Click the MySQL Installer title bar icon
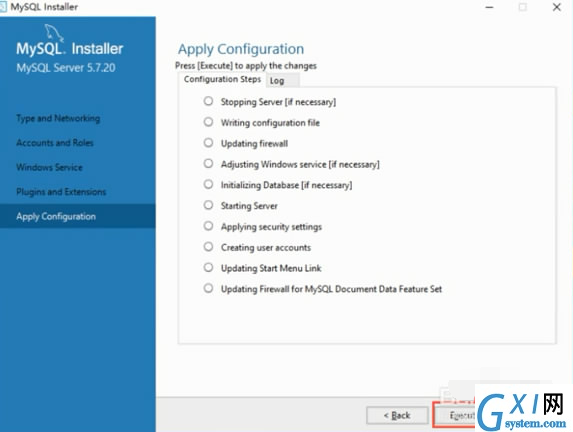The image size is (573, 432). coord(3,7)
